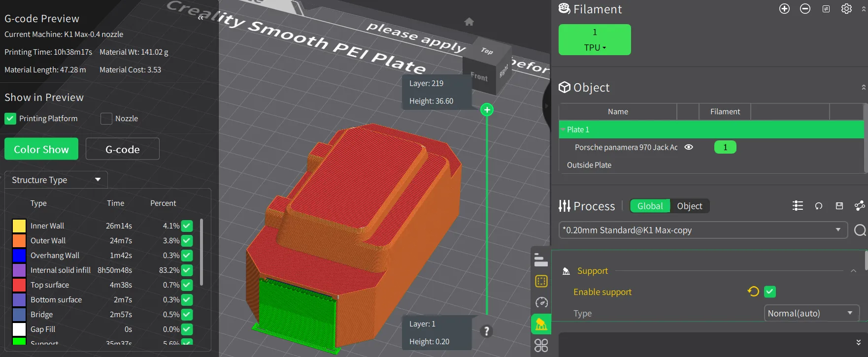Reset Enable support to default value
The width and height of the screenshot is (868, 357).
(753, 292)
